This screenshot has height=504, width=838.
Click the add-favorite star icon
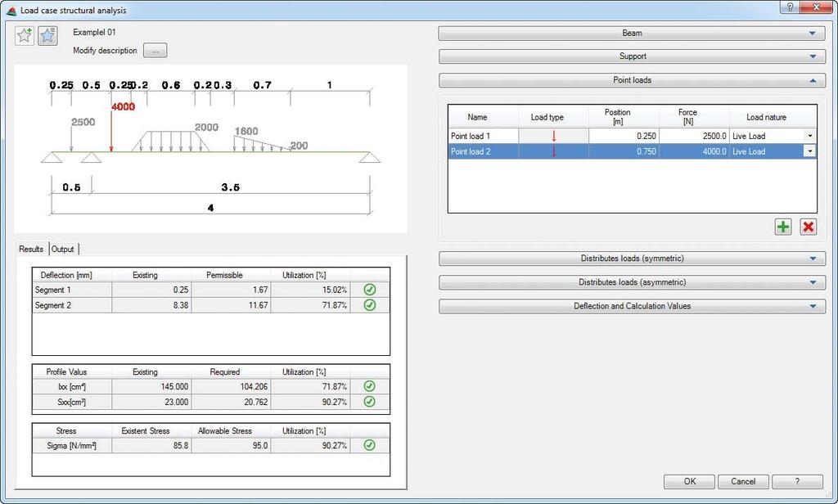click(25, 36)
